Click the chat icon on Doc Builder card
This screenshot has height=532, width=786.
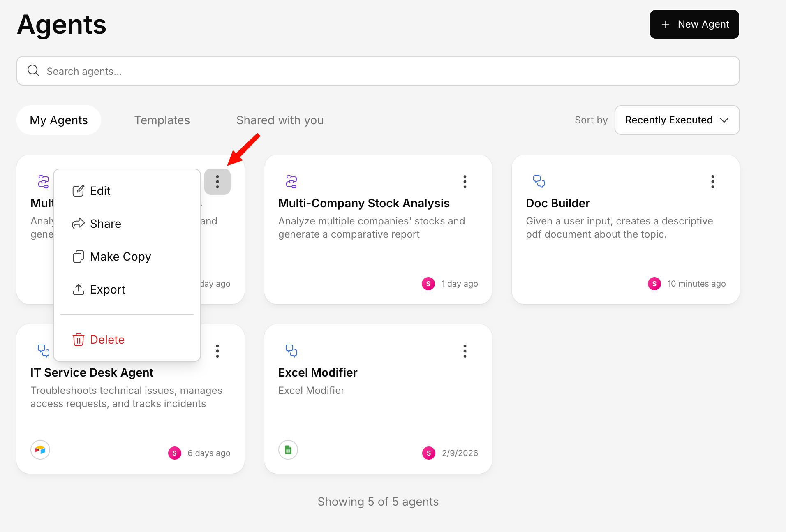pos(539,181)
